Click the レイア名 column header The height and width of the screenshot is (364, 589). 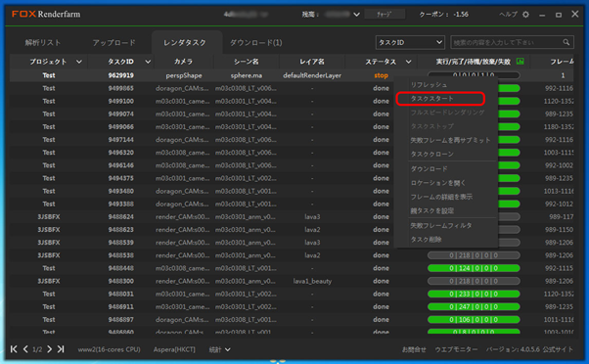[x=312, y=62]
